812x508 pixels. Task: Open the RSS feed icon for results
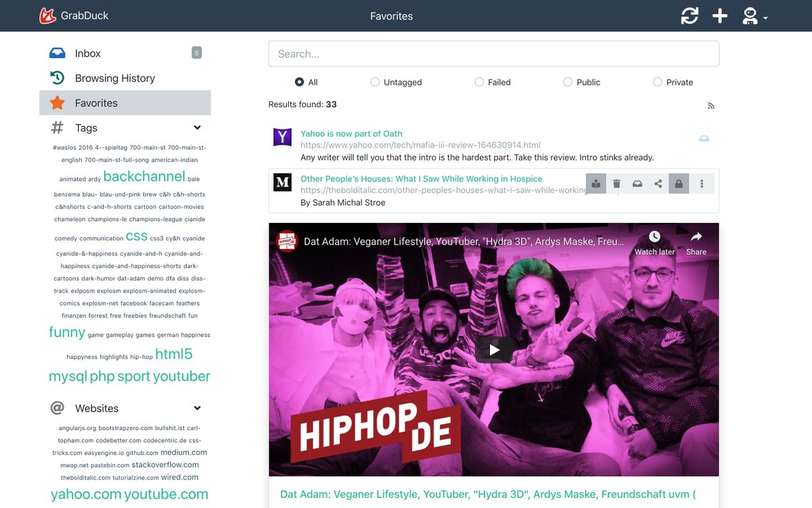[710, 106]
